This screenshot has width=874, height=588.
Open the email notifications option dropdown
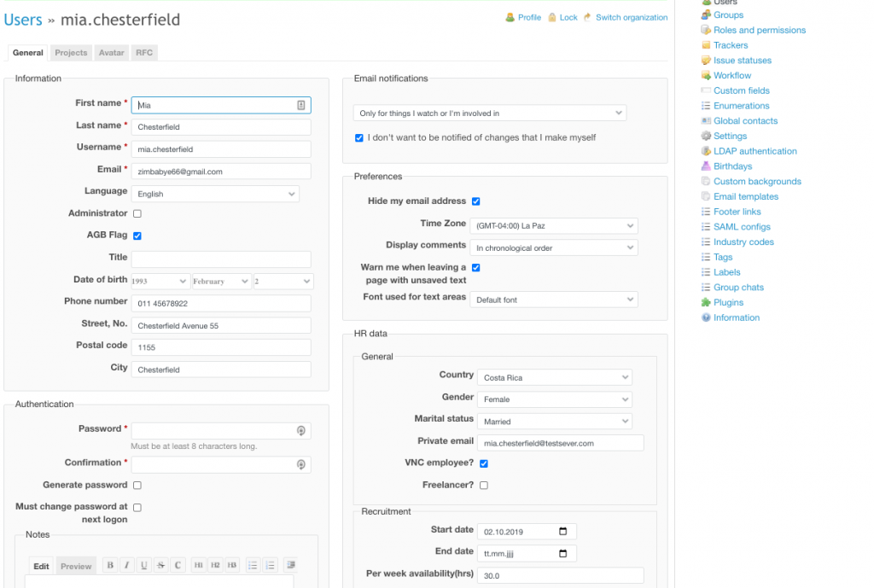coord(489,114)
